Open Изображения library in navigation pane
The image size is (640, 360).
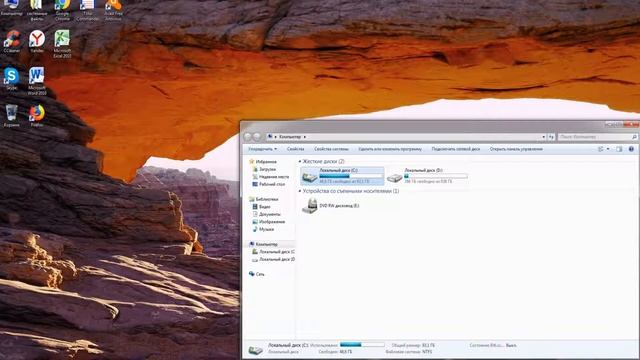click(x=268, y=222)
